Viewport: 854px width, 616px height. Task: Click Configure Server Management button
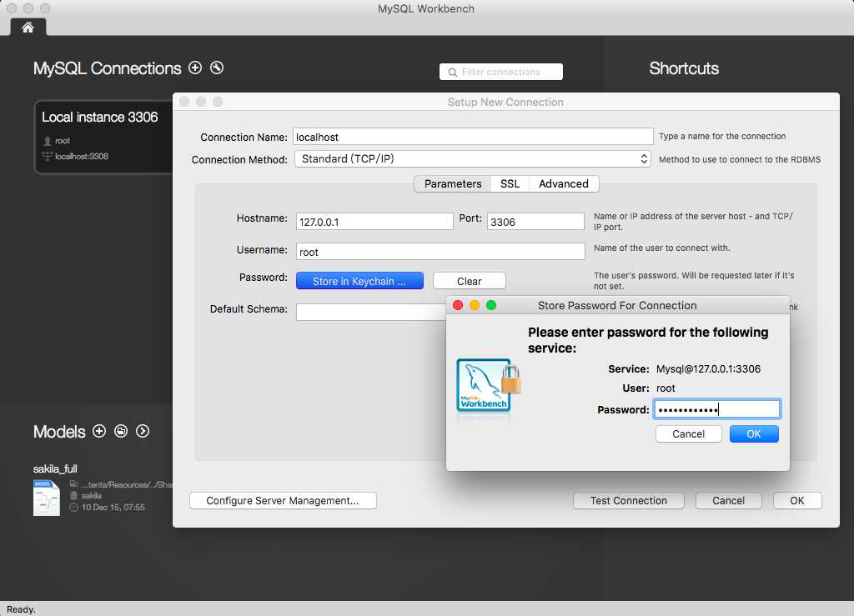point(283,501)
